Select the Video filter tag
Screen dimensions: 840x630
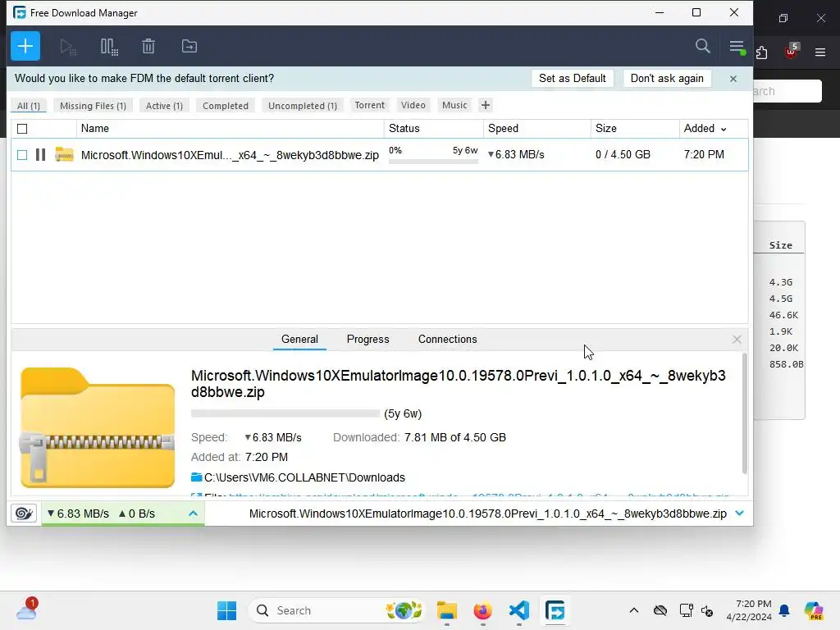coord(413,105)
